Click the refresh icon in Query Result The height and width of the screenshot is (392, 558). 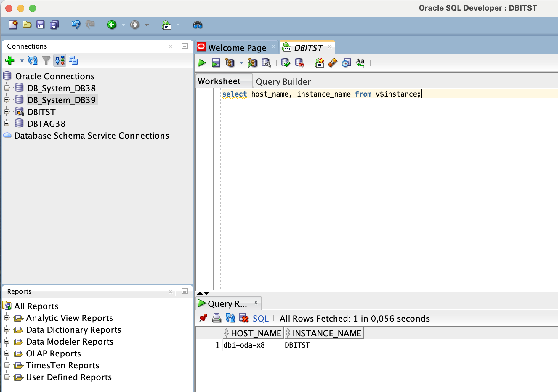(230, 318)
